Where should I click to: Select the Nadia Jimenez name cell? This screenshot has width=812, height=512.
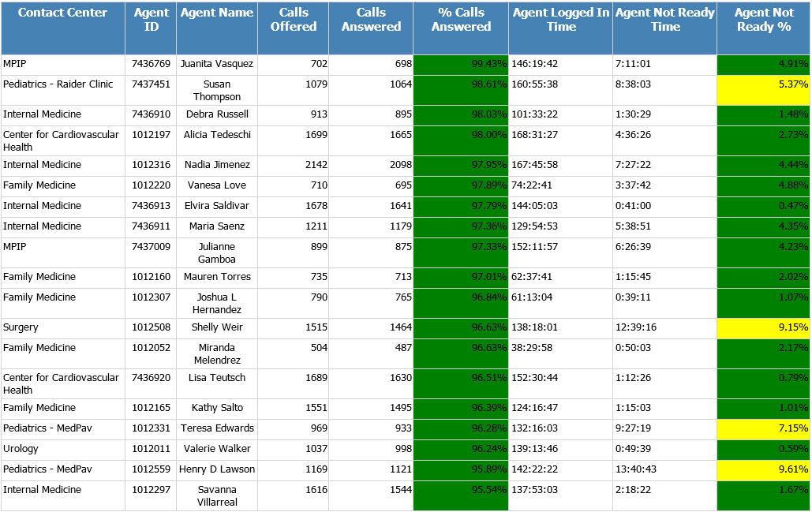[x=217, y=165]
